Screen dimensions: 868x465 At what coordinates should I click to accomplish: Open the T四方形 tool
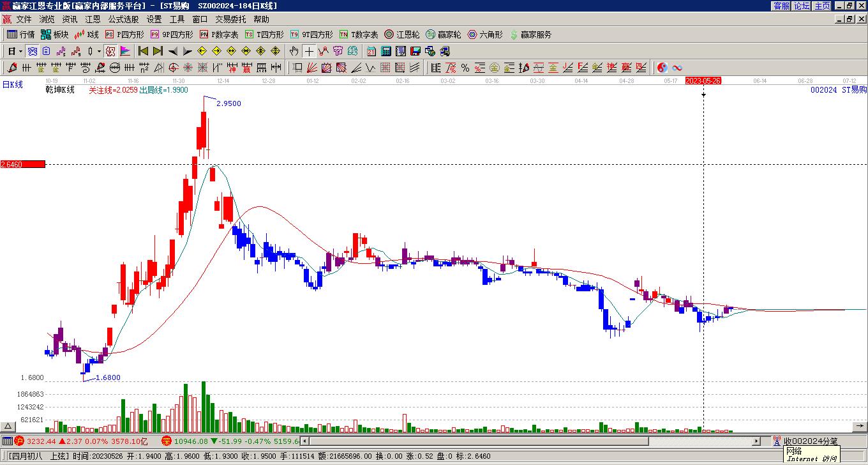point(264,34)
